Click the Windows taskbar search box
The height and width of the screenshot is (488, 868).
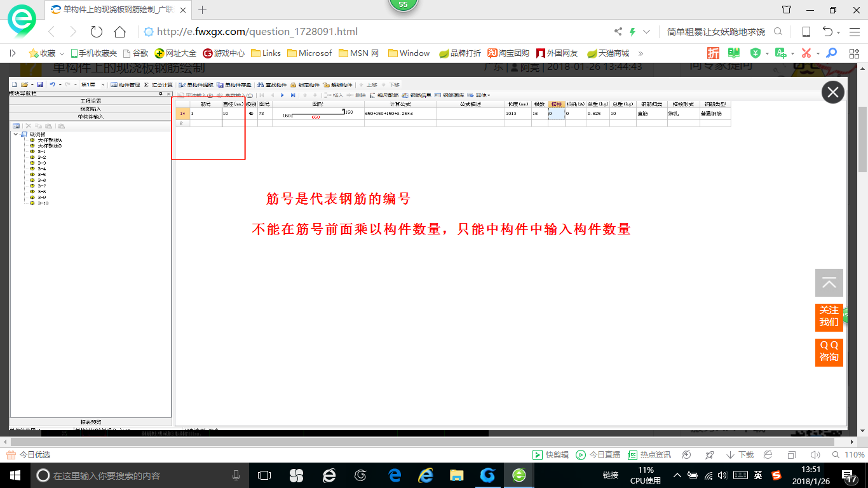[x=140, y=475]
